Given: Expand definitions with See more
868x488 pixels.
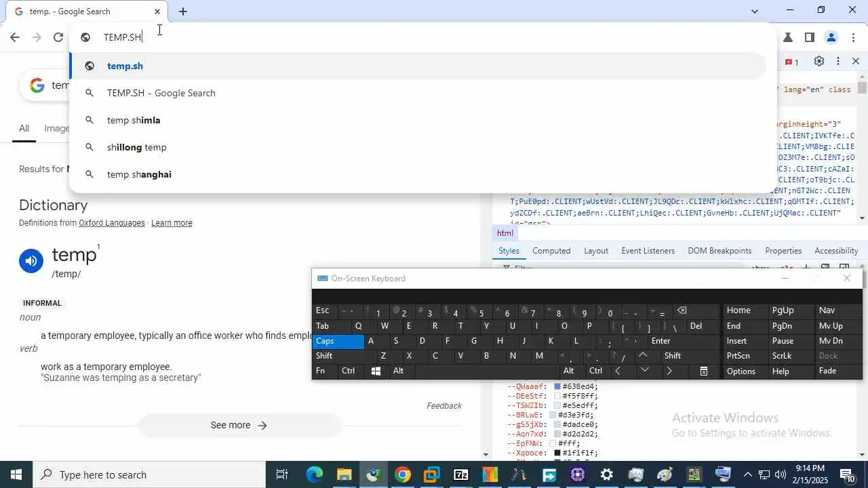Looking at the screenshot, I should (x=239, y=425).
